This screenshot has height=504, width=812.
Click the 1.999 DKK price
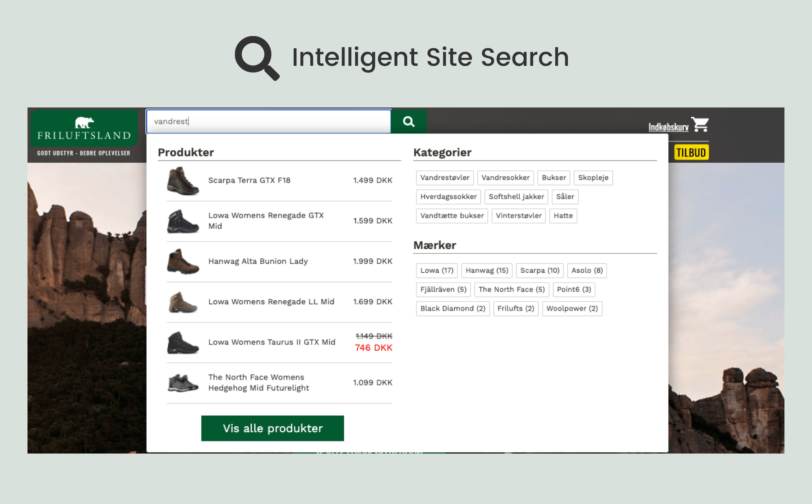pyautogui.click(x=373, y=261)
